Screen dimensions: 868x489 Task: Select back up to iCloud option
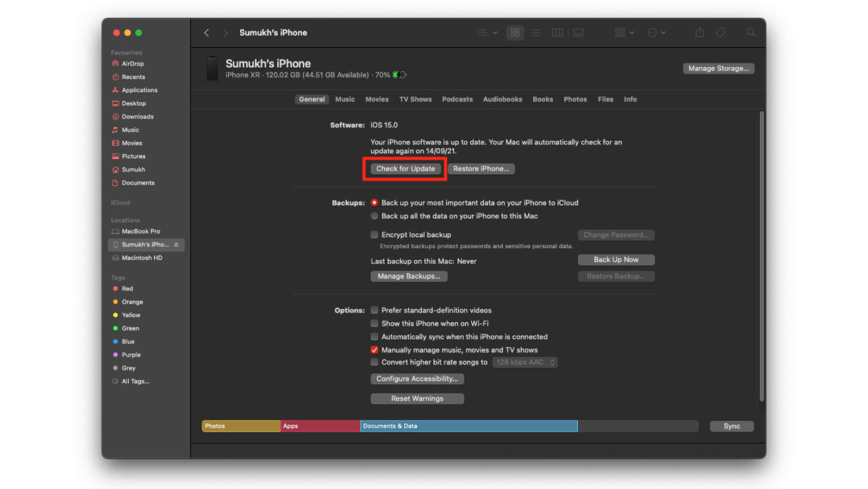pyautogui.click(x=374, y=202)
